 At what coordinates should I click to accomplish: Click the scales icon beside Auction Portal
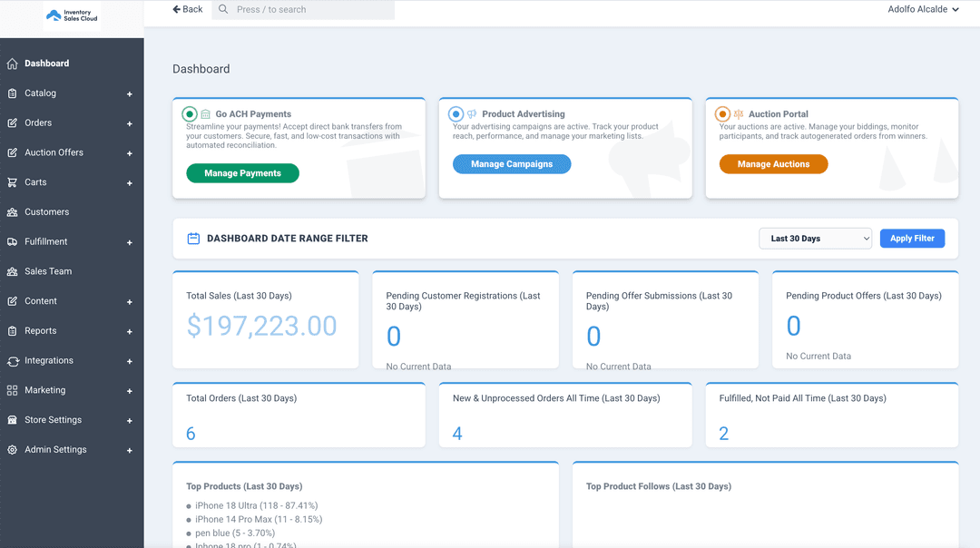click(738, 113)
